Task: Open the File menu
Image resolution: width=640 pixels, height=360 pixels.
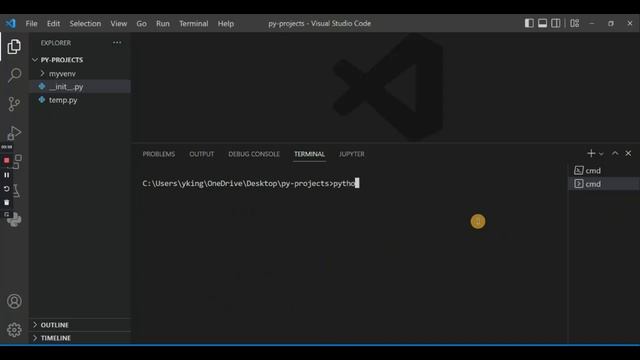Action: 31,24
